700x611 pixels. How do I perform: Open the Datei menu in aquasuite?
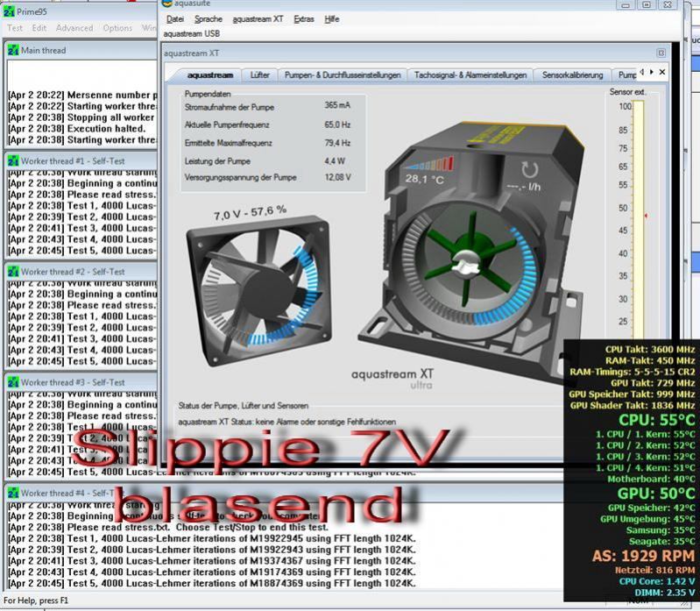[175, 19]
